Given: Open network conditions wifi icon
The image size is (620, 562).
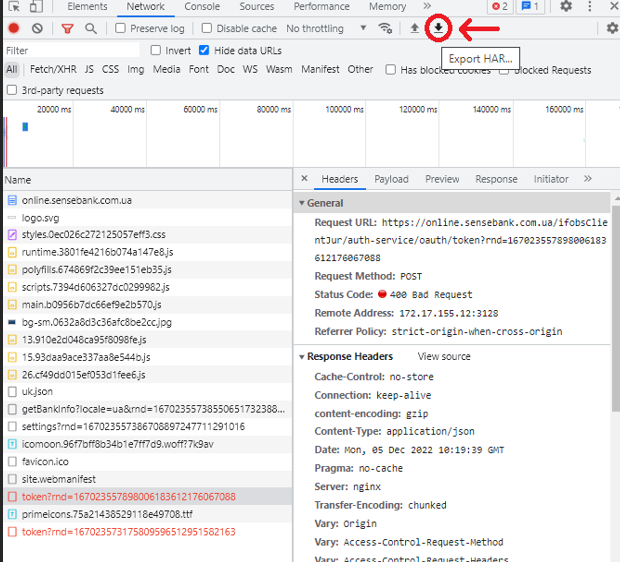Looking at the screenshot, I should 385,28.
